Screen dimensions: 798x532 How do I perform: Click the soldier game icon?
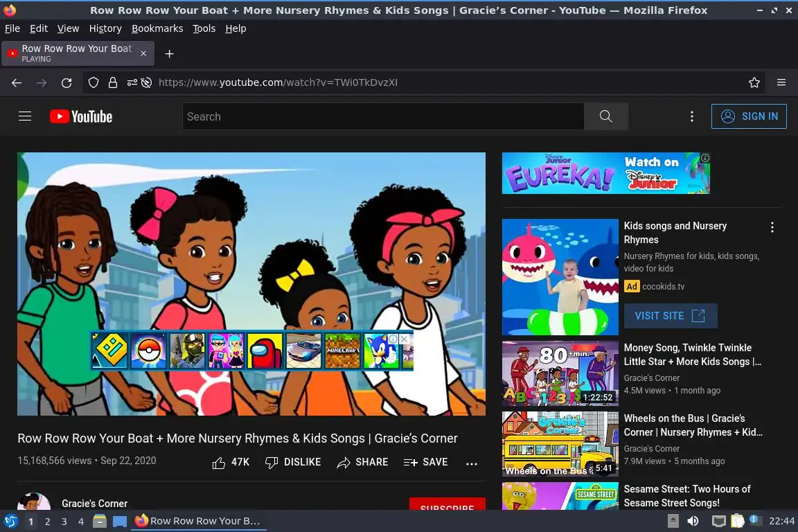click(187, 351)
